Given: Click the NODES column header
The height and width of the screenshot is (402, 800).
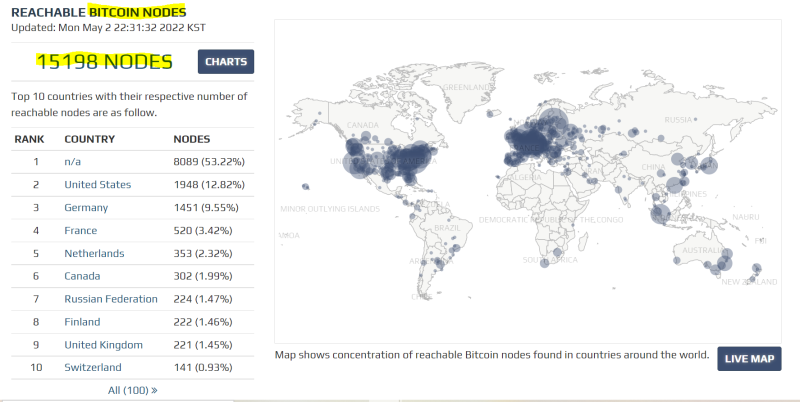Looking at the screenshot, I should click(192, 139).
